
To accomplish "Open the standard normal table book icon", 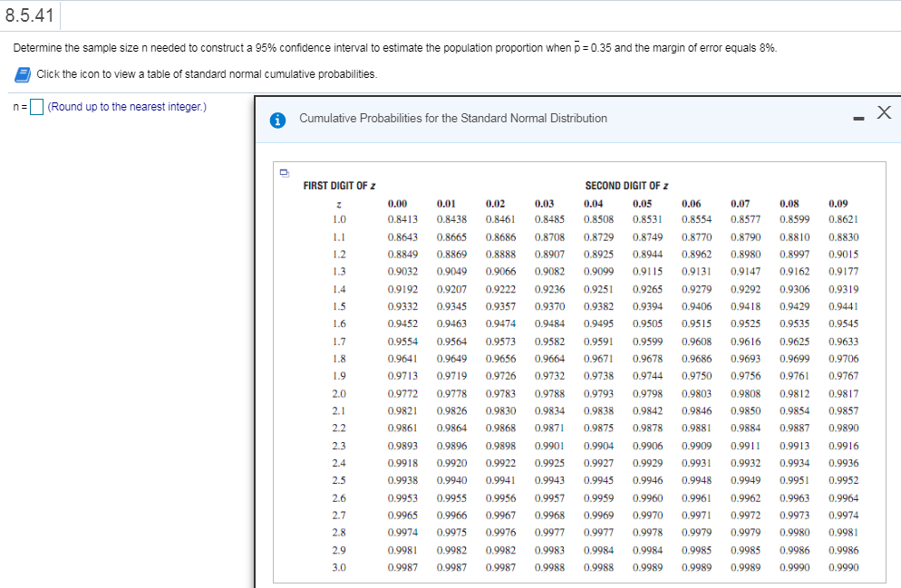I will pos(23,74).
